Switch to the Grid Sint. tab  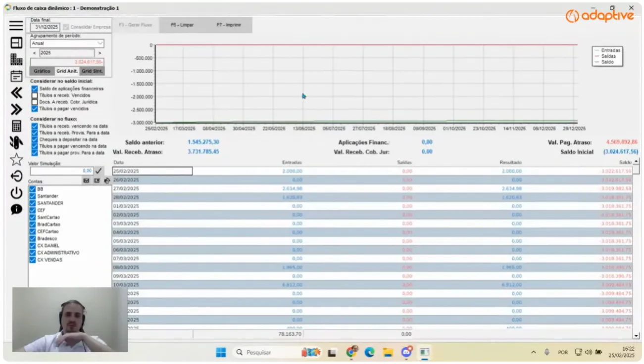tap(92, 71)
